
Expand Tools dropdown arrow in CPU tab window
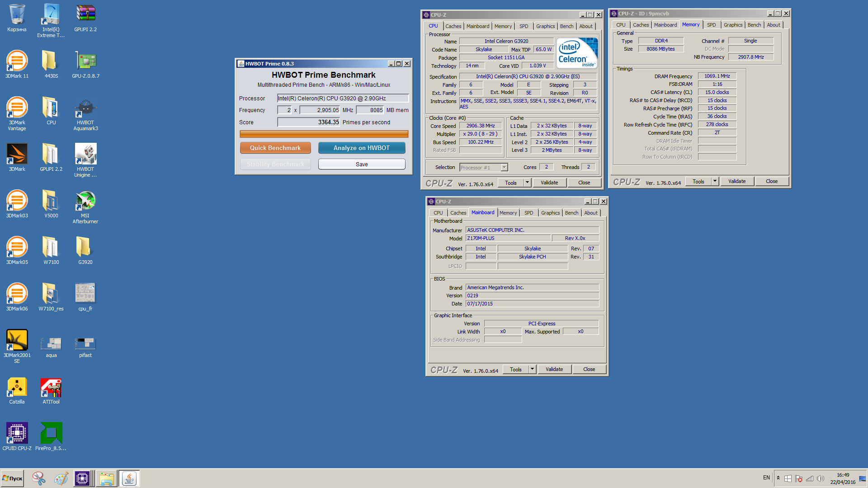tap(527, 183)
